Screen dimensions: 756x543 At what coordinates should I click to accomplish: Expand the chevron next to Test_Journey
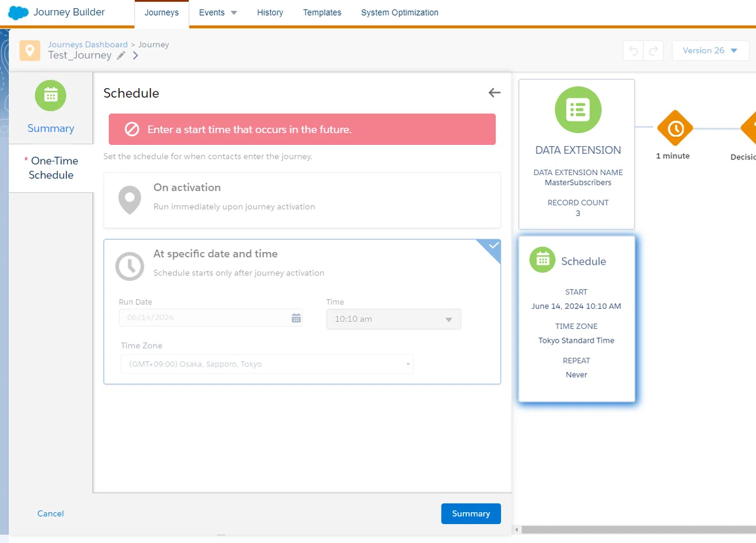[135, 55]
